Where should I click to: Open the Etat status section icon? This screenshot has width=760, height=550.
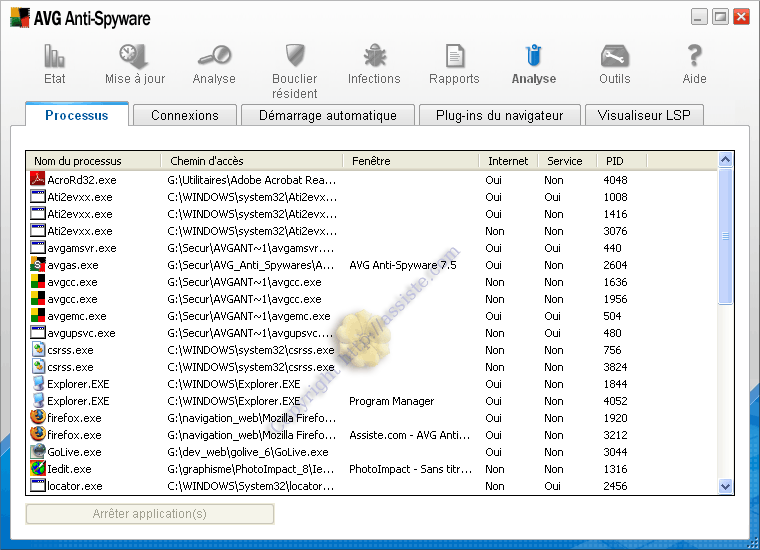(54, 56)
